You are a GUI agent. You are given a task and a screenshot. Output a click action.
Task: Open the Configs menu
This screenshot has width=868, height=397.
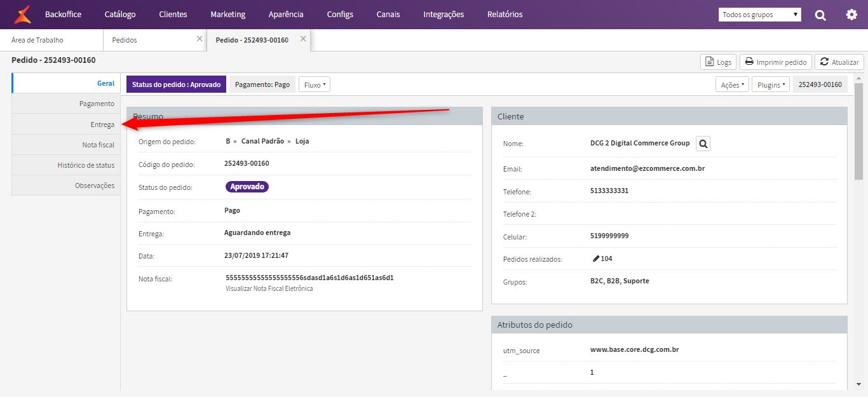[340, 14]
